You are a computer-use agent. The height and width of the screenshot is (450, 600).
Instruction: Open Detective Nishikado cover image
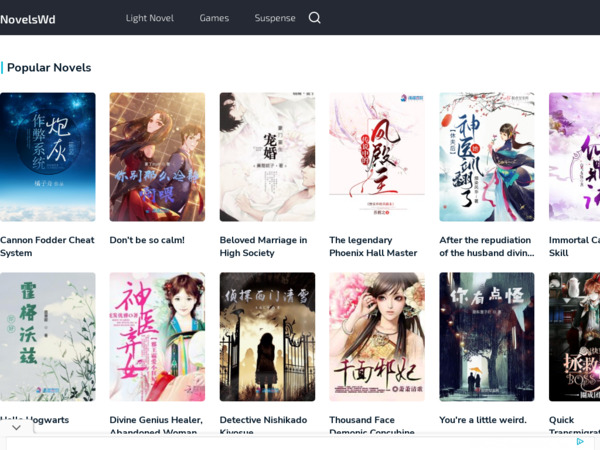pos(267,337)
